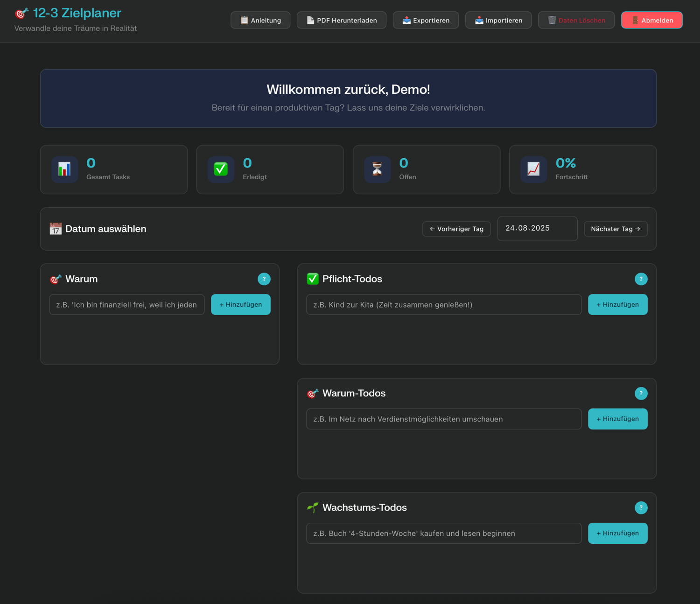Open help for the Warum-Todos section

[x=641, y=393]
